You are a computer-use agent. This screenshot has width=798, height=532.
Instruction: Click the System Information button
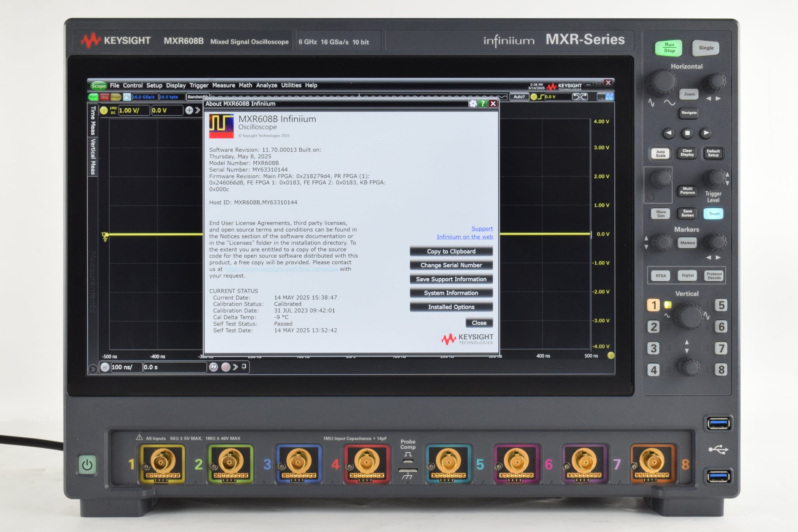tap(451, 293)
